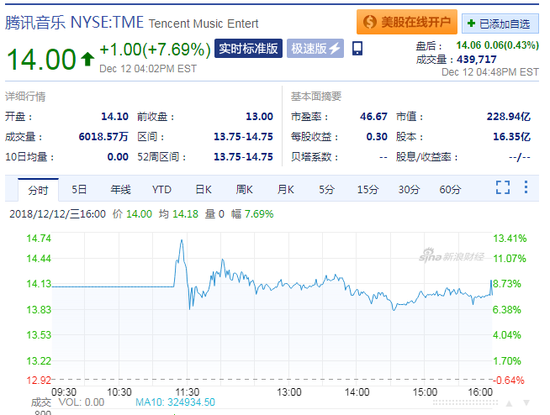This screenshot has width=550, height=415.
Task: Click the 52周区间 value
Action: tap(243, 157)
